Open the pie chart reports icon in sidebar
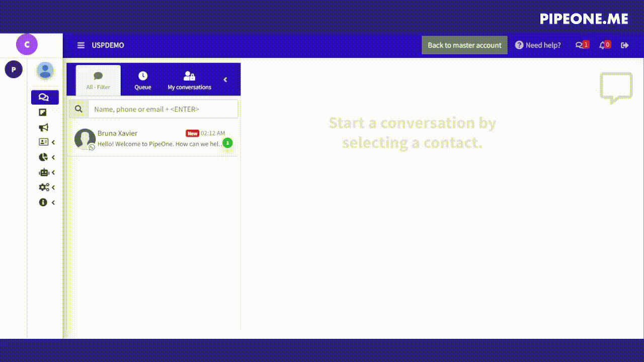Viewport: 644px width, 362px height. [x=43, y=157]
